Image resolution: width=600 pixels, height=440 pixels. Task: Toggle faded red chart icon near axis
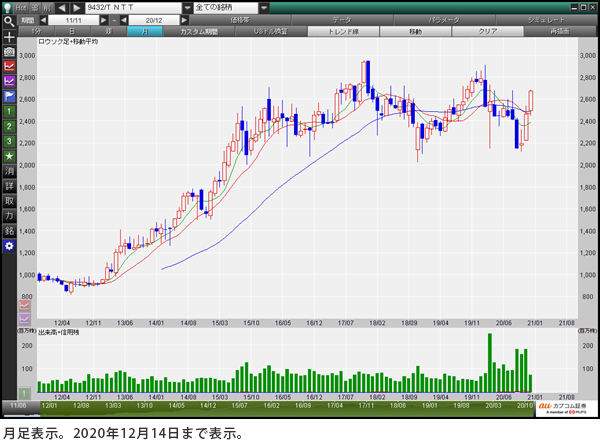[x=24, y=305]
